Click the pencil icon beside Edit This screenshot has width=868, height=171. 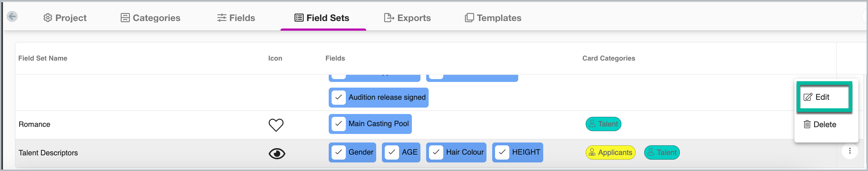pos(808,97)
